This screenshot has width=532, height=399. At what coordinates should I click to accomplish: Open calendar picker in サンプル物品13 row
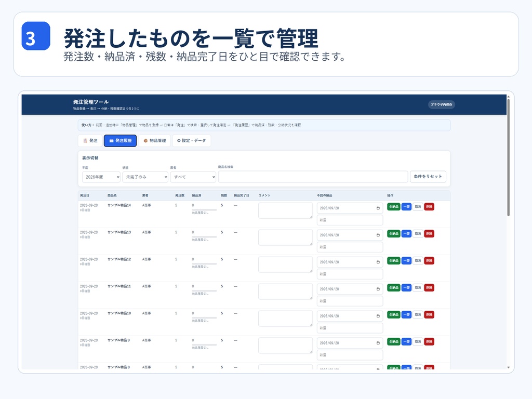[x=378, y=235]
